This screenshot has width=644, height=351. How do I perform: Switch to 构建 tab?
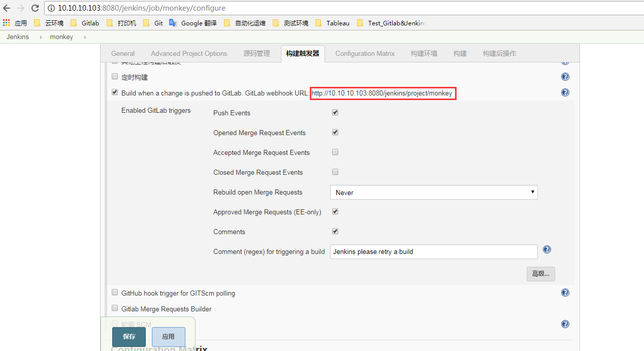(460, 53)
